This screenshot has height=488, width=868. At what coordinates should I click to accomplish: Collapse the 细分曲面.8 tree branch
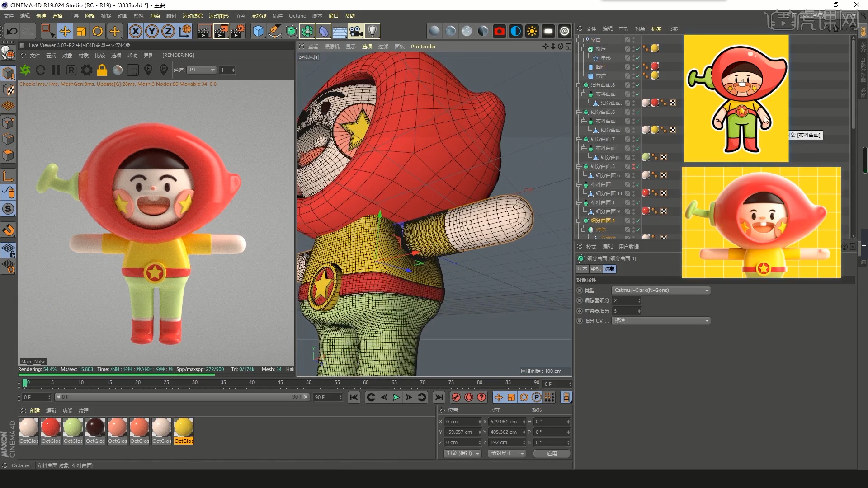(x=579, y=84)
